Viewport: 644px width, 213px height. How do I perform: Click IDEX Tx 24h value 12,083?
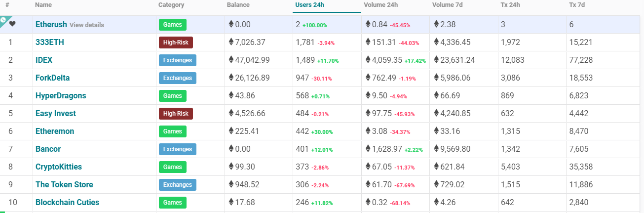(x=513, y=60)
